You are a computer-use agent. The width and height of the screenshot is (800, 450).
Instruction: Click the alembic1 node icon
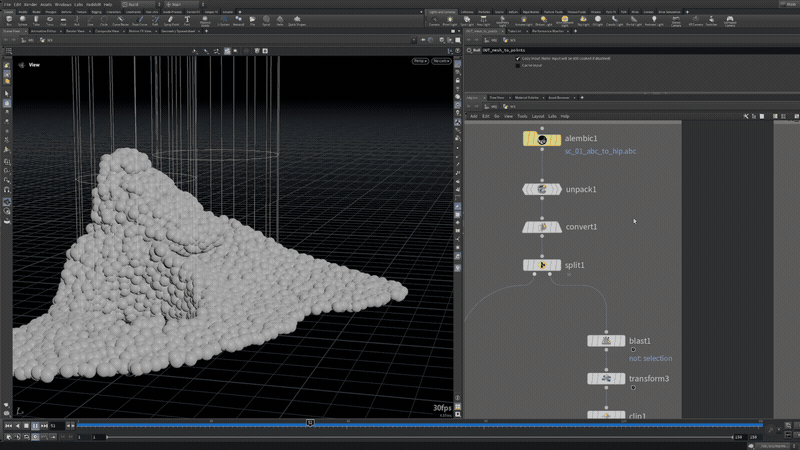541,140
